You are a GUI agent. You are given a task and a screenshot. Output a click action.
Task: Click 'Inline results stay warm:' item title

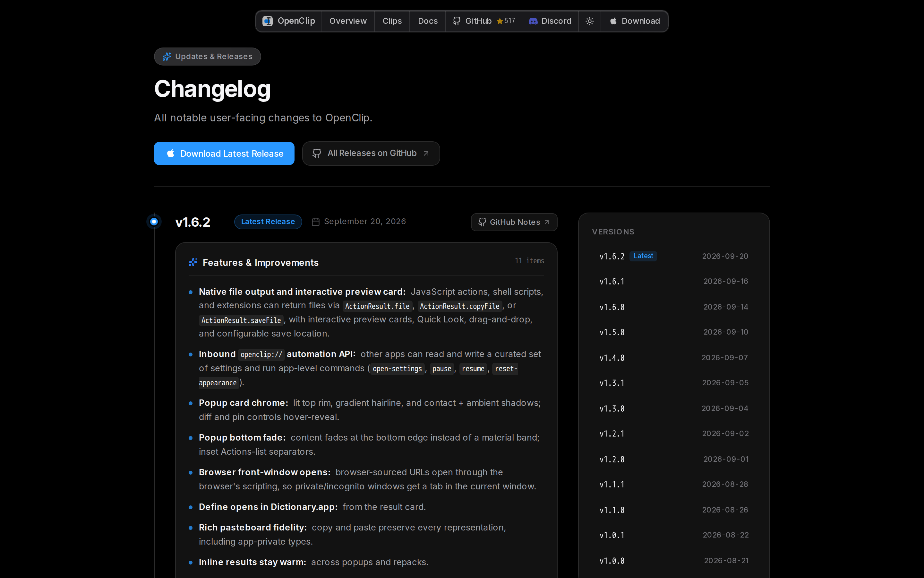pos(252,562)
